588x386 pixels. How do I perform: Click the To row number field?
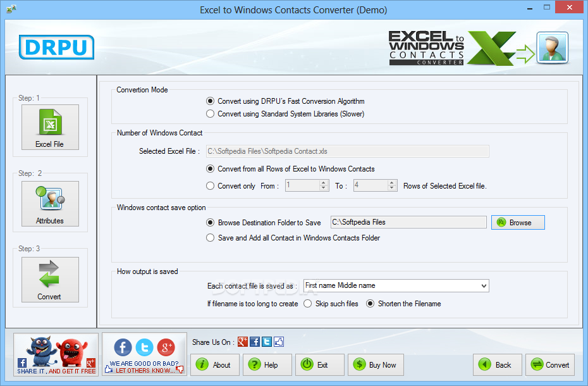pyautogui.click(x=371, y=185)
